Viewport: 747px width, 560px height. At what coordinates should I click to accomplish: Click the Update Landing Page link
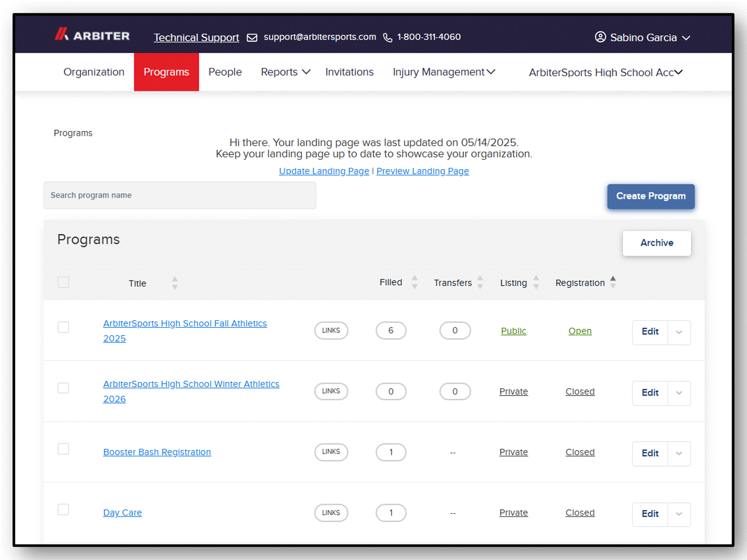click(x=324, y=171)
